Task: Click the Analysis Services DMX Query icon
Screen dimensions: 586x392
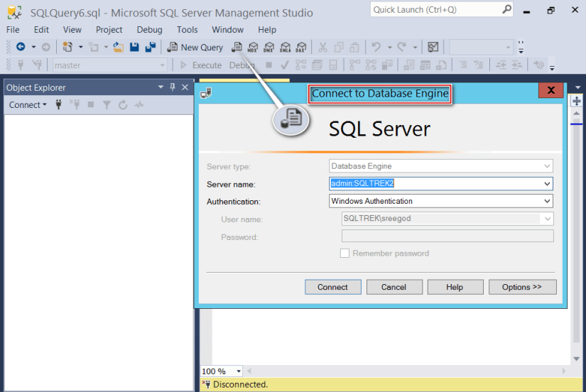Action: click(x=268, y=48)
